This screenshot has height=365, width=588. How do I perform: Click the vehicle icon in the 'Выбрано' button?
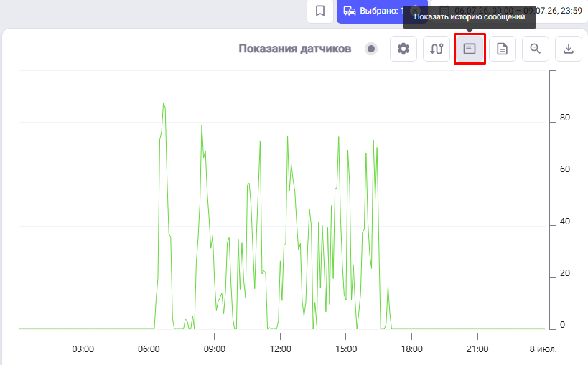(350, 11)
